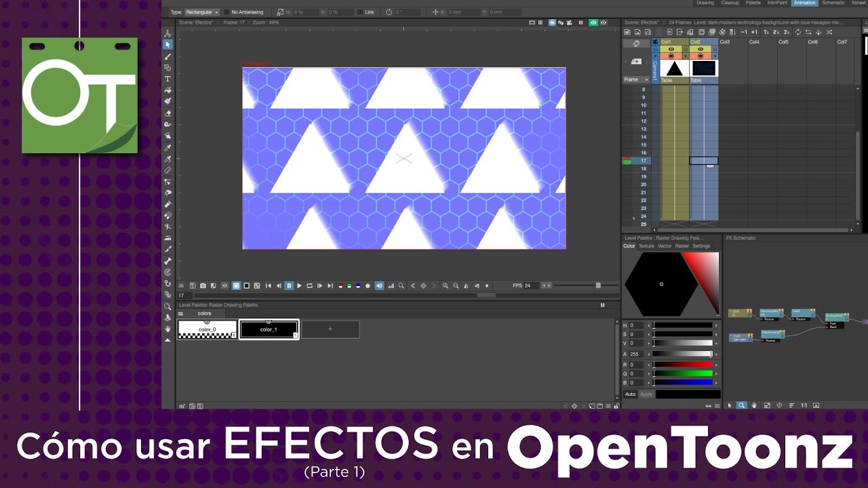This screenshot has width=868, height=488.
Task: Step to next frame button
Action: [x=319, y=286]
